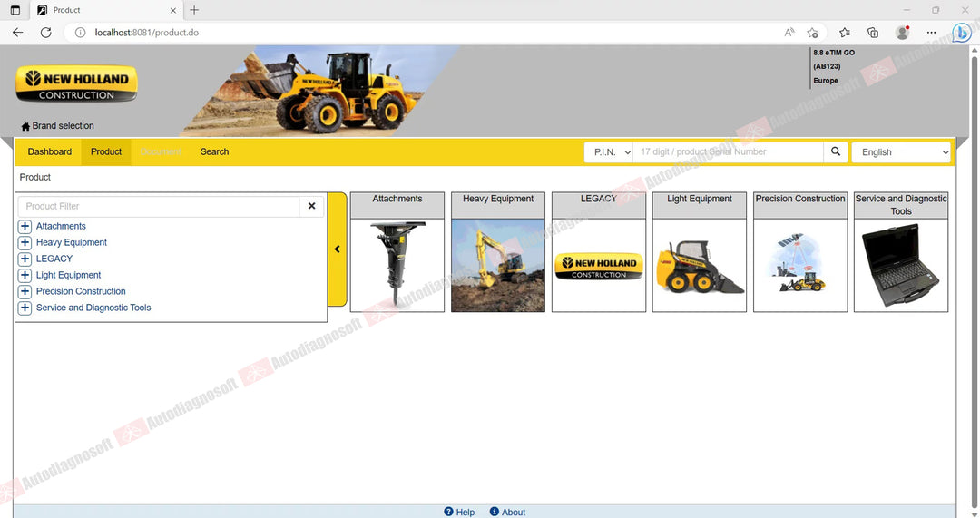
Task: Expand Light Equipment tree node
Action: tap(25, 275)
